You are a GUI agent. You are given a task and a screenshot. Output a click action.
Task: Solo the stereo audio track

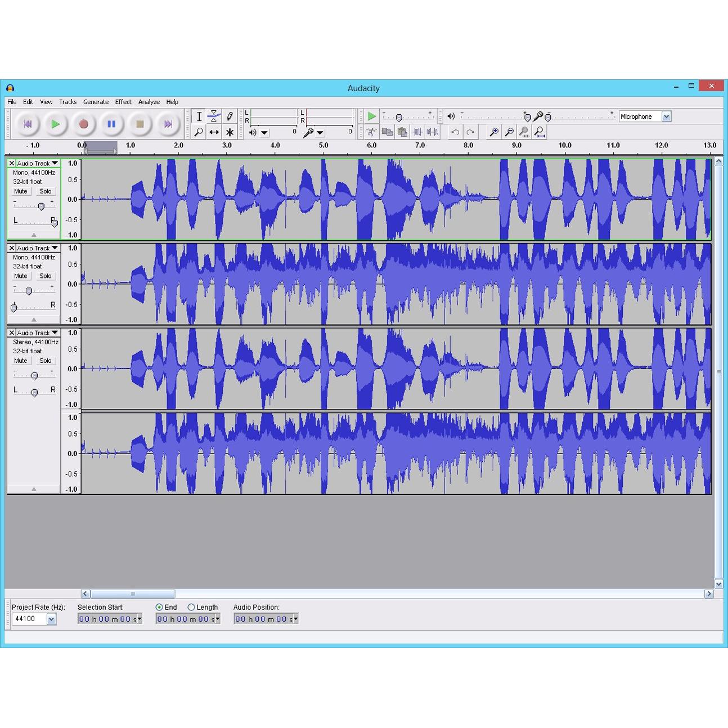pyautogui.click(x=46, y=361)
